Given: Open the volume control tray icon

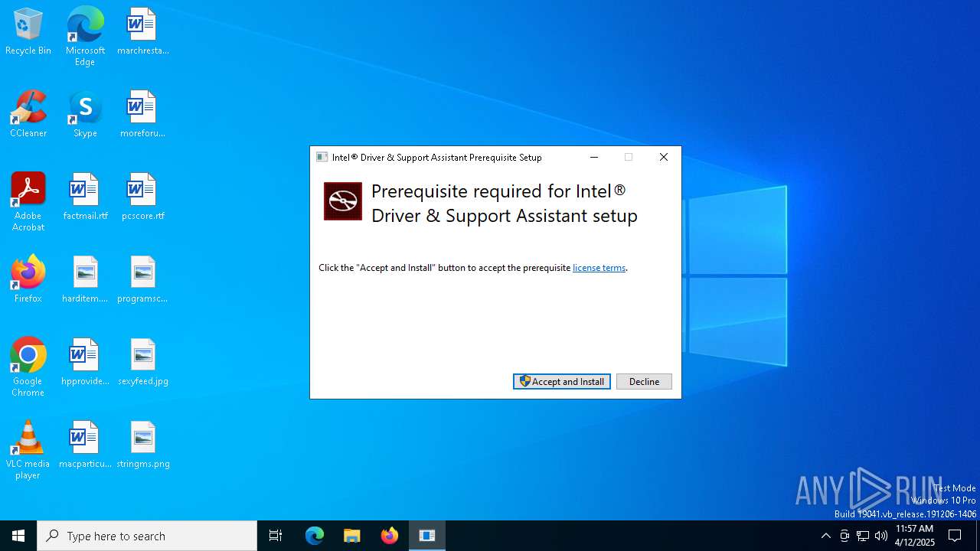Looking at the screenshot, I should (x=881, y=536).
